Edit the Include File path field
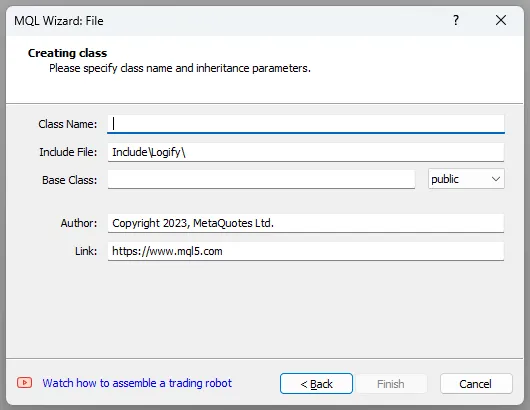530x410 pixels. point(306,152)
